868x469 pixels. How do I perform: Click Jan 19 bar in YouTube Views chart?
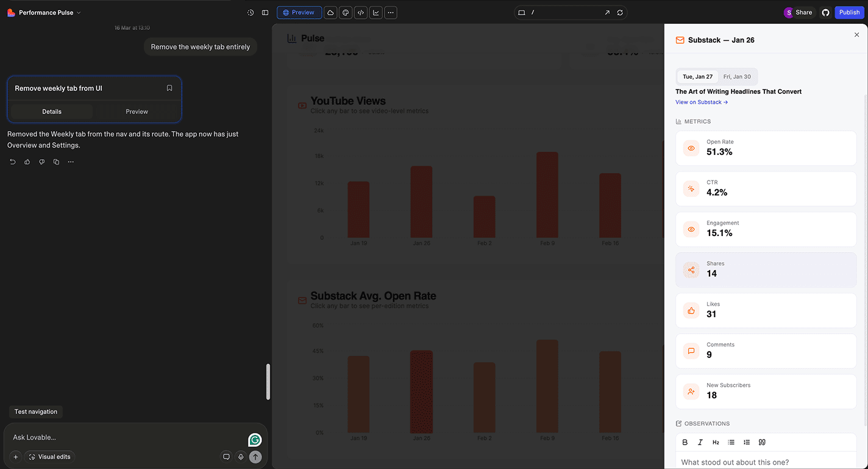point(358,209)
